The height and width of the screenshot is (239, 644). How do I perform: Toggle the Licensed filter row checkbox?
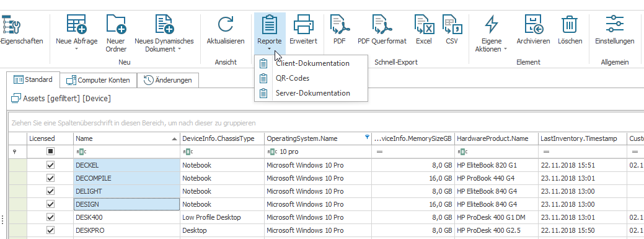(x=51, y=152)
